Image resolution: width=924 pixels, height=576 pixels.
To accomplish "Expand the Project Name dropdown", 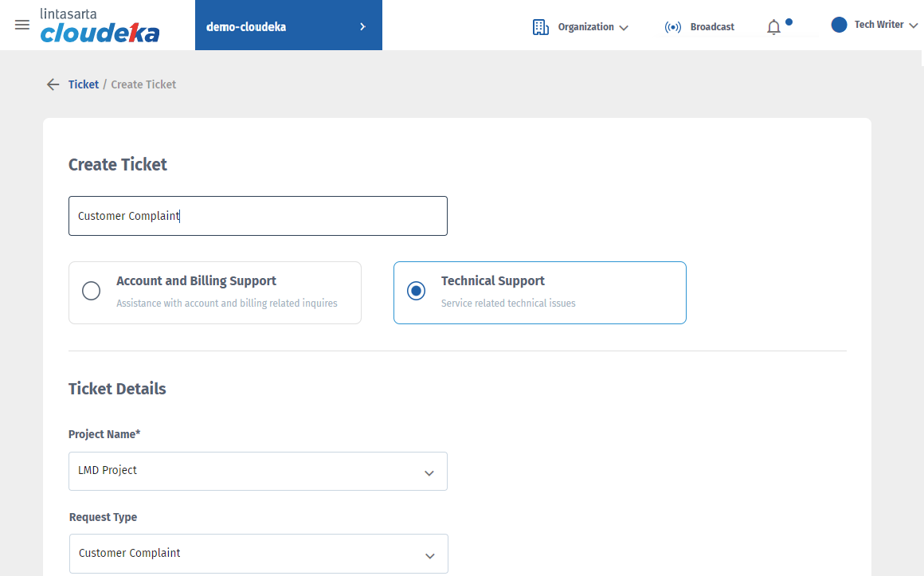I will [429, 472].
